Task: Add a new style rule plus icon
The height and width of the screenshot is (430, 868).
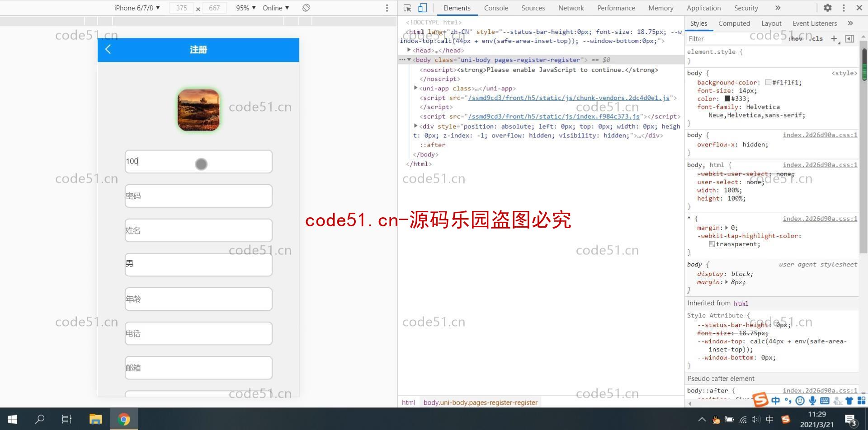Action: click(x=834, y=39)
